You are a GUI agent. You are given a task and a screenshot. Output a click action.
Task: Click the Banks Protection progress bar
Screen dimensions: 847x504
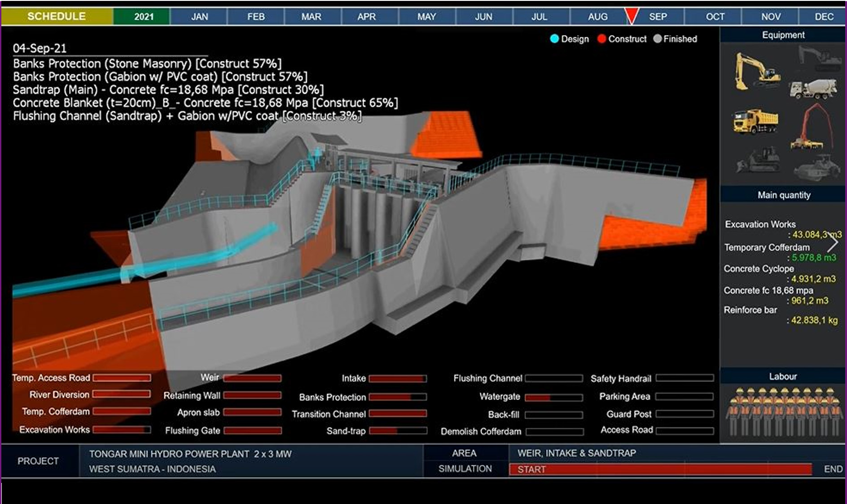coord(397,397)
